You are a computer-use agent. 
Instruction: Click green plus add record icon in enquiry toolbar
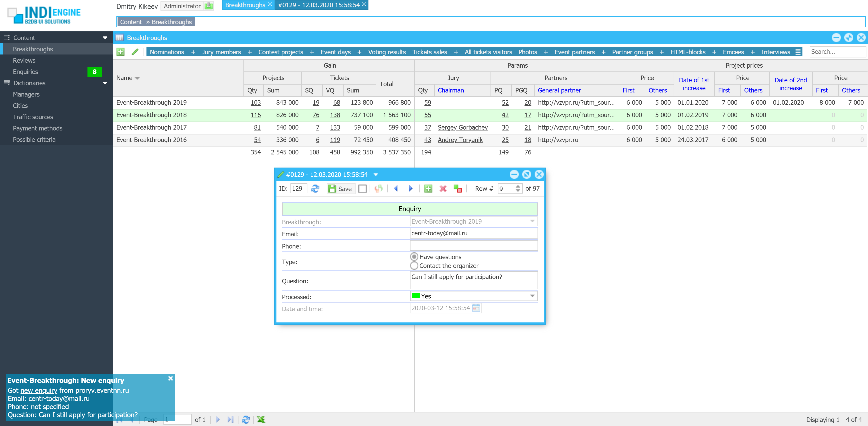click(x=428, y=189)
